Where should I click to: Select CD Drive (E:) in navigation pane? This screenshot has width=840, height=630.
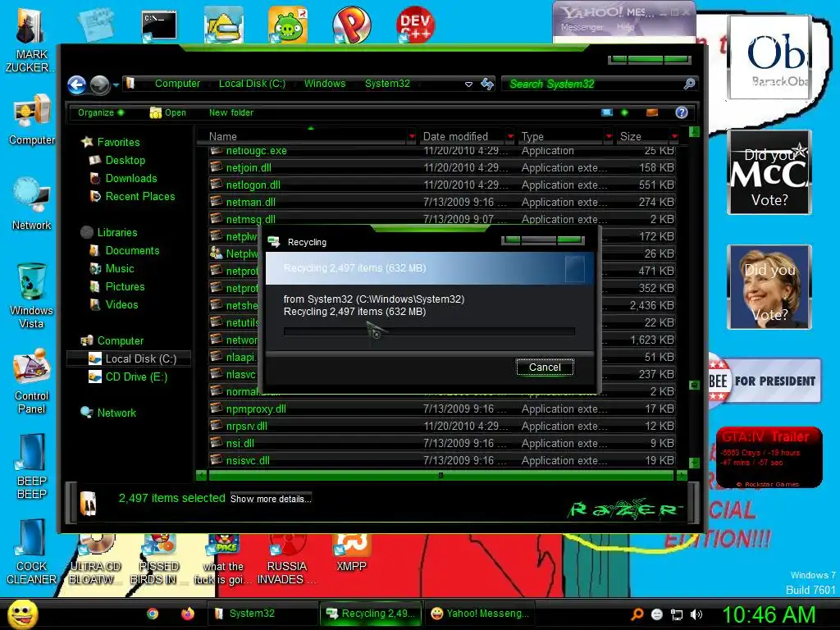(x=136, y=377)
